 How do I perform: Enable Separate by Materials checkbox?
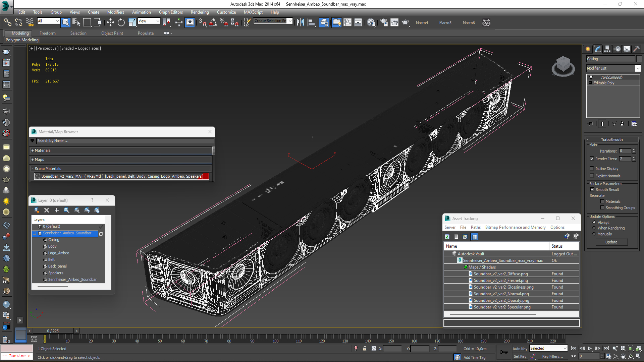[x=602, y=201]
